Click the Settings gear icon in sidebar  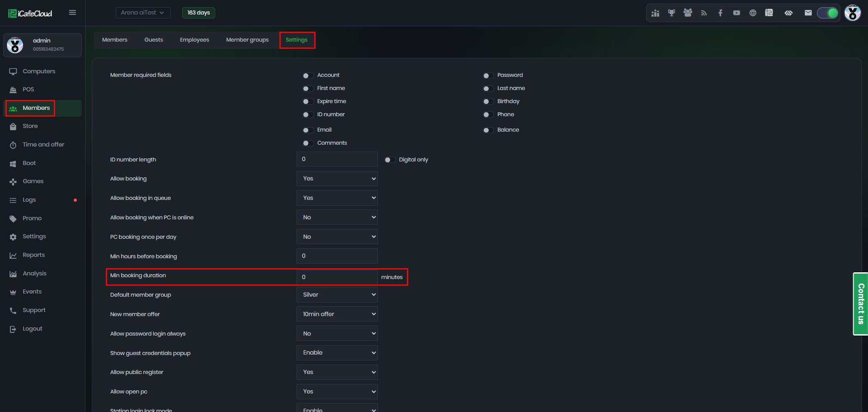pyautogui.click(x=13, y=237)
